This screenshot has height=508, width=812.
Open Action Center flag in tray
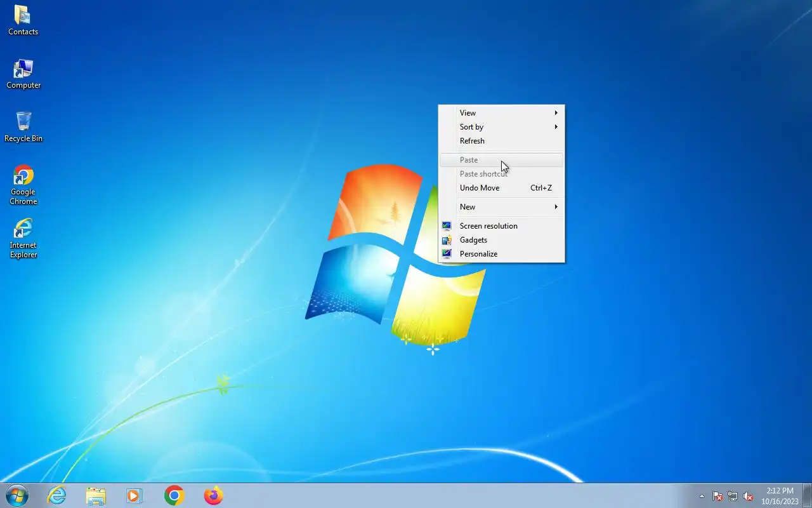click(x=717, y=496)
